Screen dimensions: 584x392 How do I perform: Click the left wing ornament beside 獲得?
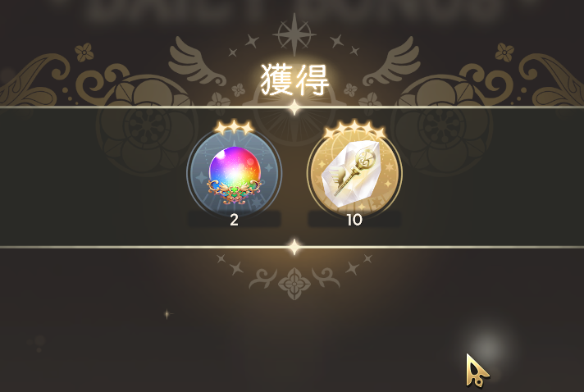[197, 61]
